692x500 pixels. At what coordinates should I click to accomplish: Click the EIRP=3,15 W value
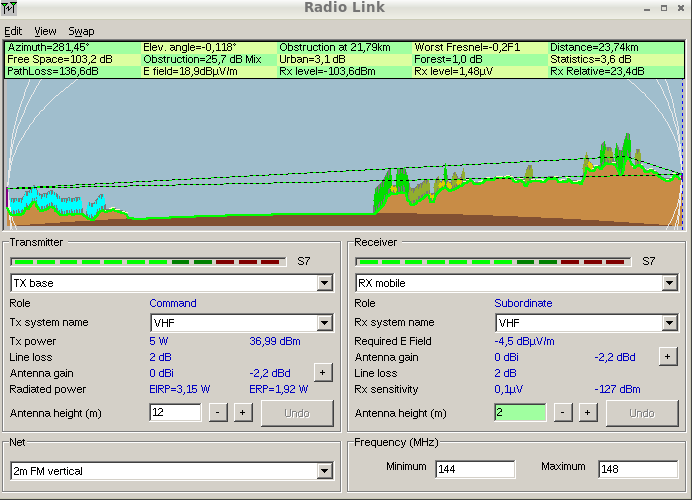tap(180, 389)
